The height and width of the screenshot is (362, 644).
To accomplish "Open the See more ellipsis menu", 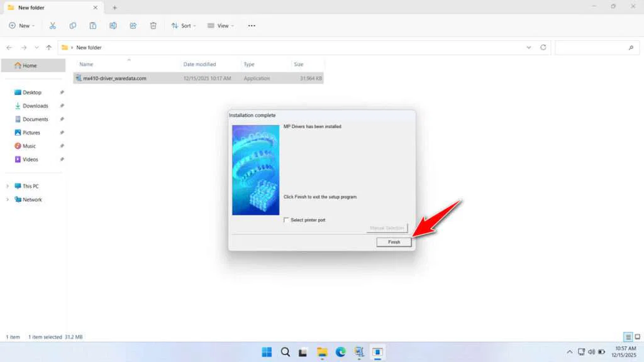I will [252, 25].
